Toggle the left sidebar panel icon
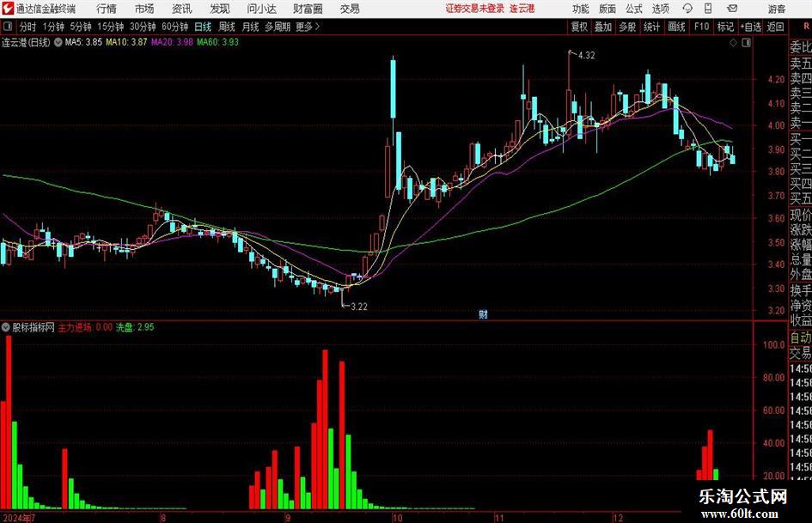Image resolution: width=812 pixels, height=523 pixels. (7, 27)
